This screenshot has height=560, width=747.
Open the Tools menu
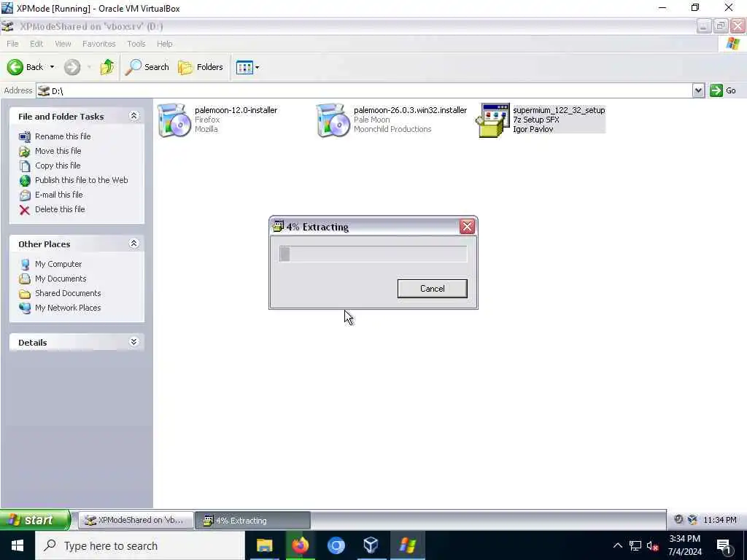[136, 44]
